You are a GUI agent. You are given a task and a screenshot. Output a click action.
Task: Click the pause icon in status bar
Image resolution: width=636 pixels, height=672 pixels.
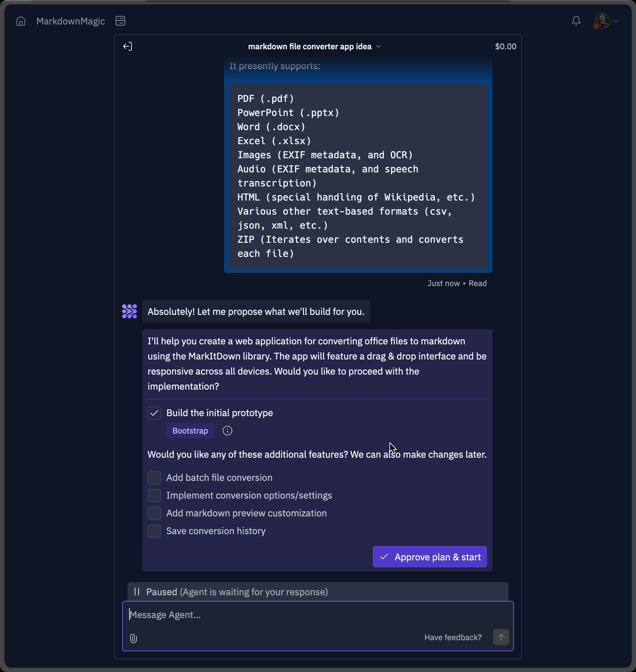[x=137, y=592]
